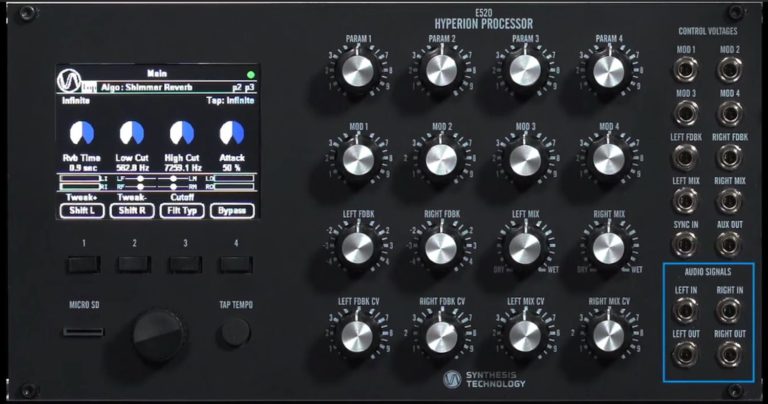Click the RIGHT MIX input jack
768x404 pixels.
[x=729, y=201]
